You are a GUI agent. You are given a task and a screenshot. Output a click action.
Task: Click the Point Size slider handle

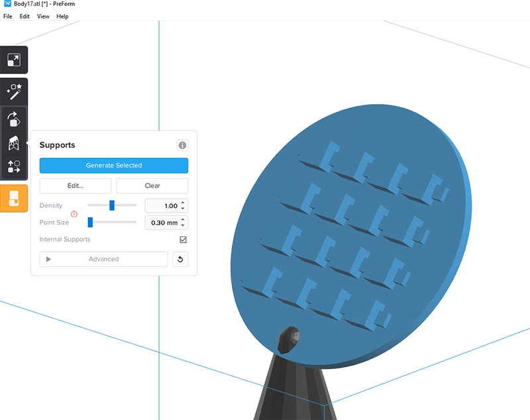point(90,222)
